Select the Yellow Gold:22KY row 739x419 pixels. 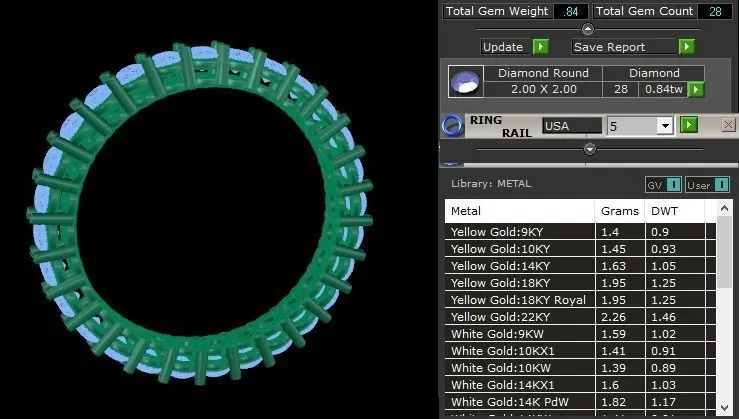click(580, 317)
